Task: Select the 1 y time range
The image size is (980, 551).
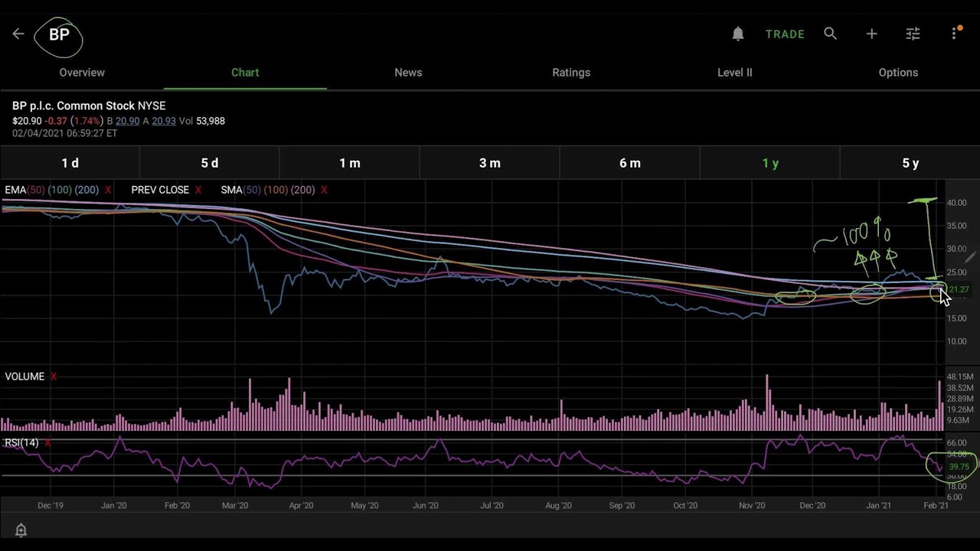Action: (x=770, y=163)
